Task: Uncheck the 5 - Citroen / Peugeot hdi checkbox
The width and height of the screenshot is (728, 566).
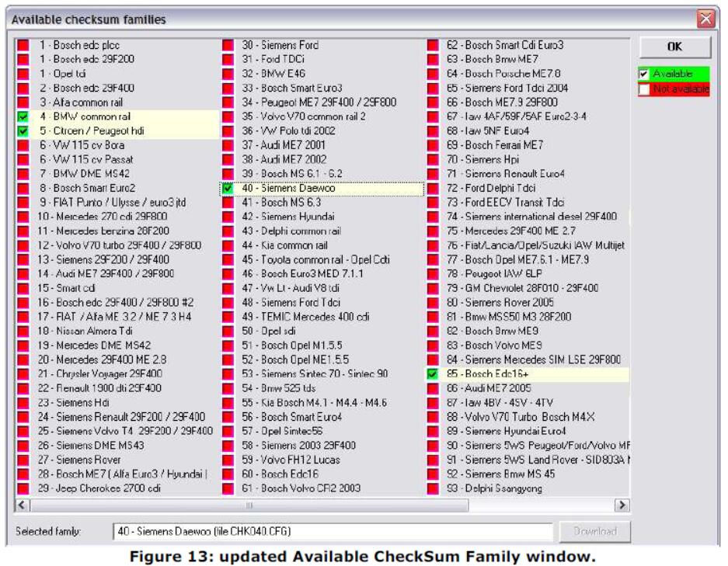Action: click(x=23, y=131)
